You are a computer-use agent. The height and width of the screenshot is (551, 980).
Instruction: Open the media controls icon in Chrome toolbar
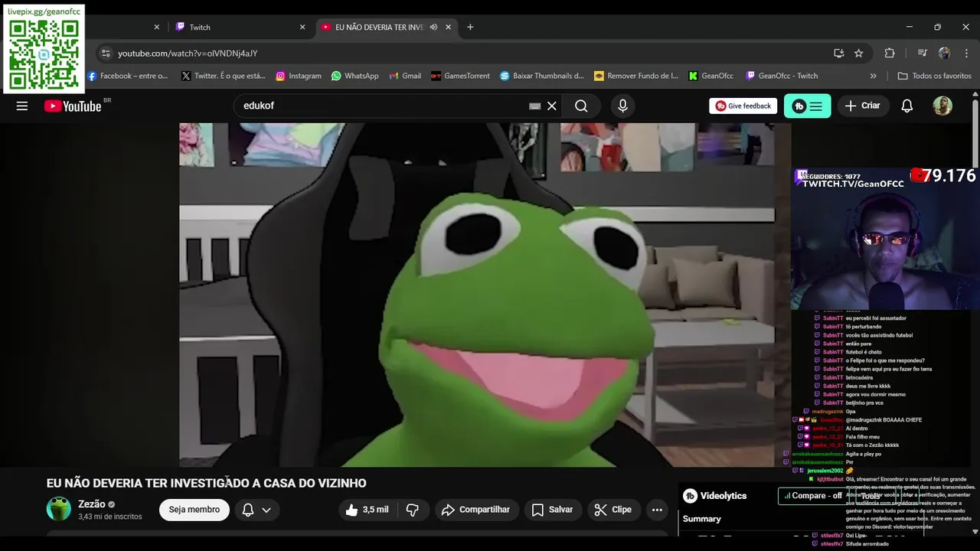point(923,53)
